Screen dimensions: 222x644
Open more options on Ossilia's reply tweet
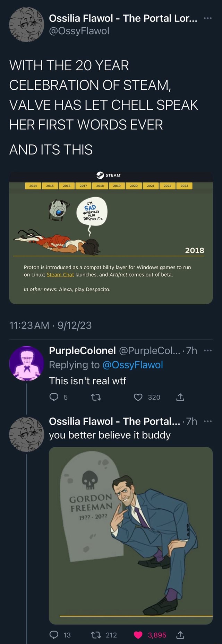point(207,421)
